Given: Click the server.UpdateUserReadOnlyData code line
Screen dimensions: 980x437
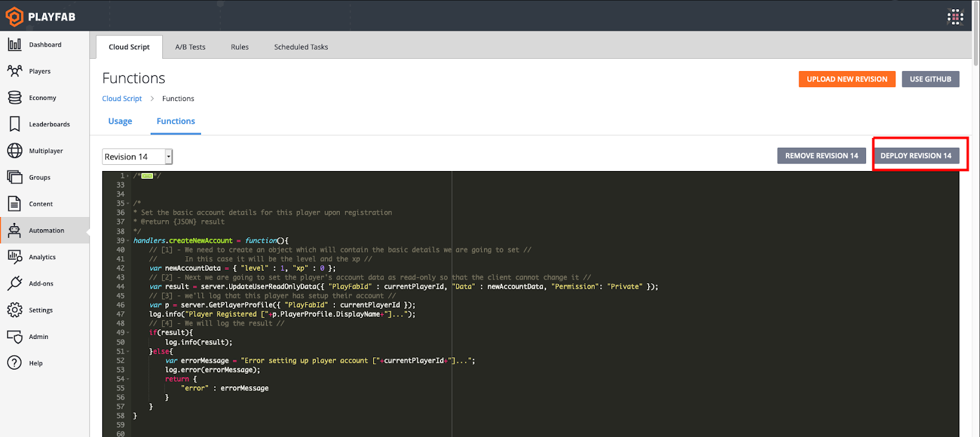Looking at the screenshot, I should coord(404,287).
